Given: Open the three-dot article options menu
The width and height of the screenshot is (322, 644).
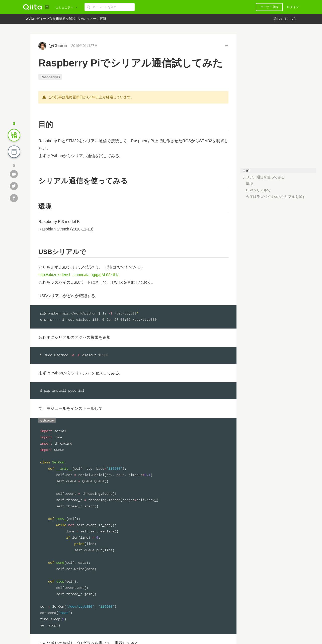Looking at the screenshot, I should 226,46.
